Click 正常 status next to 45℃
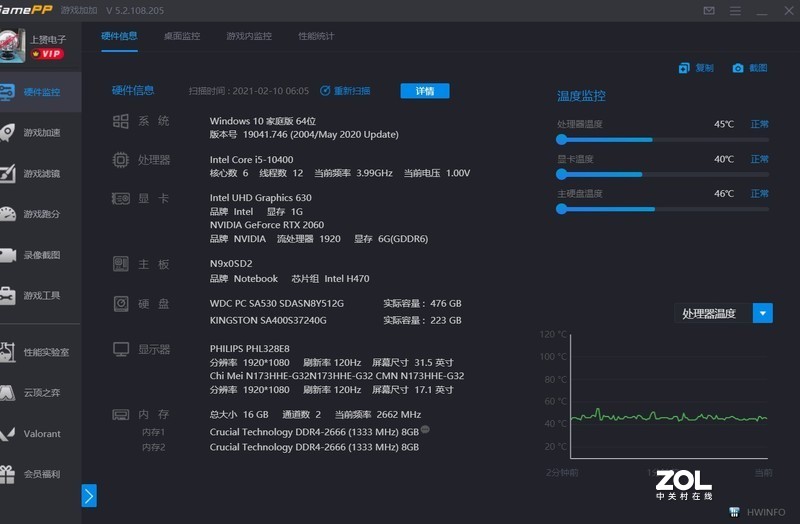Screen dimensions: 800x524 (760, 124)
